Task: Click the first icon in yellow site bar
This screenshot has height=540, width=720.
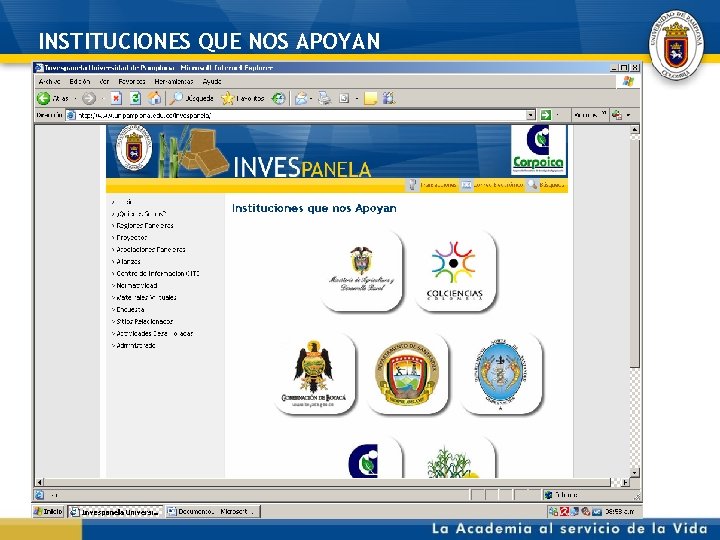Action: point(412,185)
